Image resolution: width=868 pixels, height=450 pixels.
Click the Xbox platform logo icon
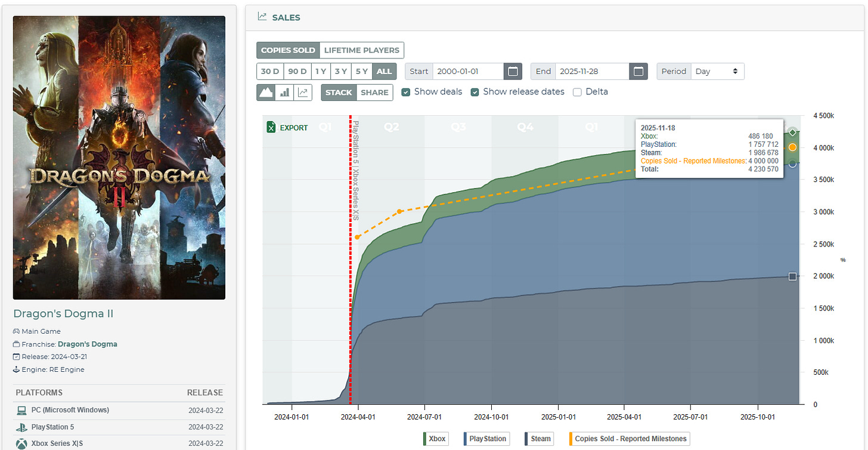[21, 444]
